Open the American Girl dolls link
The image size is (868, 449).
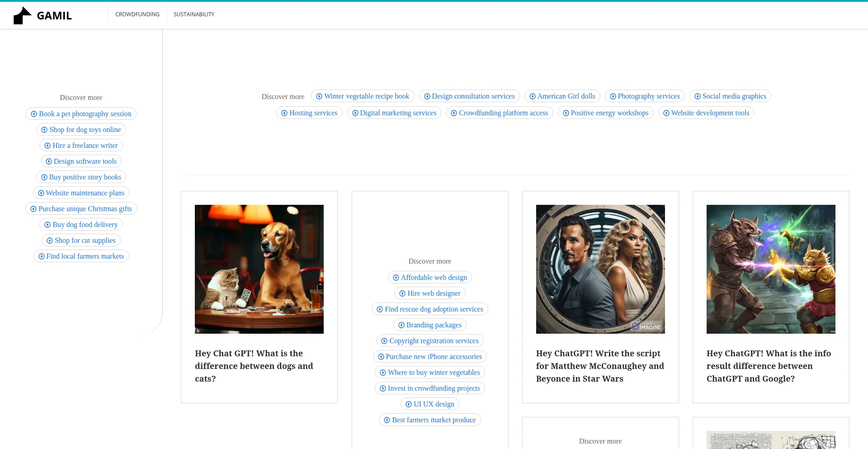(566, 96)
